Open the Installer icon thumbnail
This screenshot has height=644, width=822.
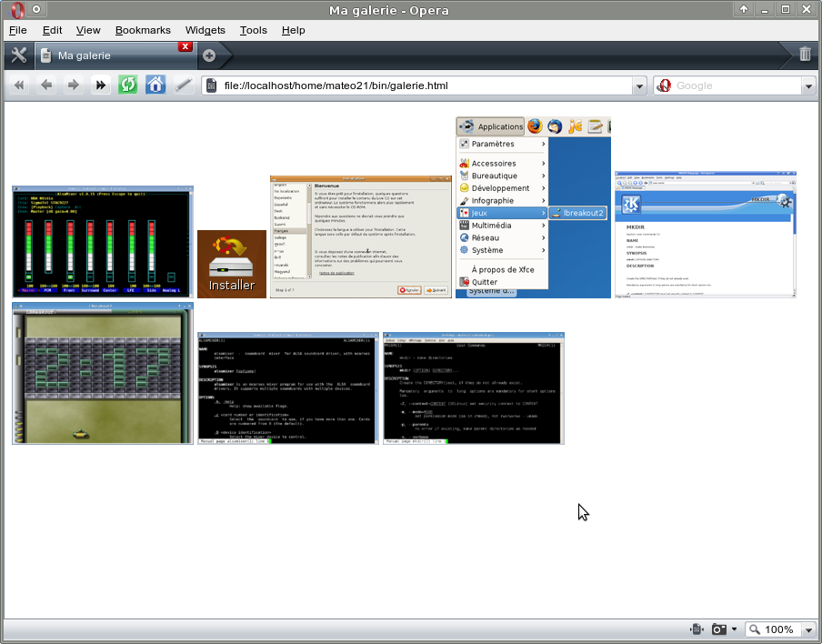232,264
